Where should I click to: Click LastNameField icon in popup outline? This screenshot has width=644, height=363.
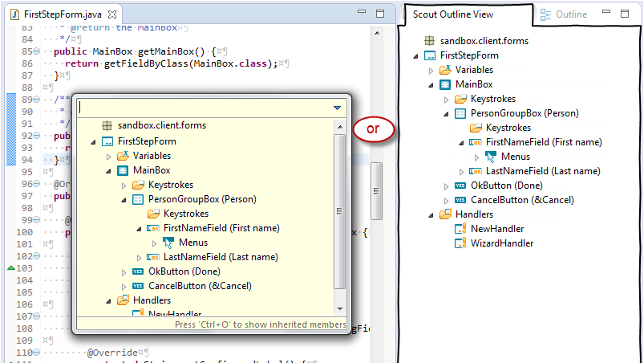coord(153,257)
